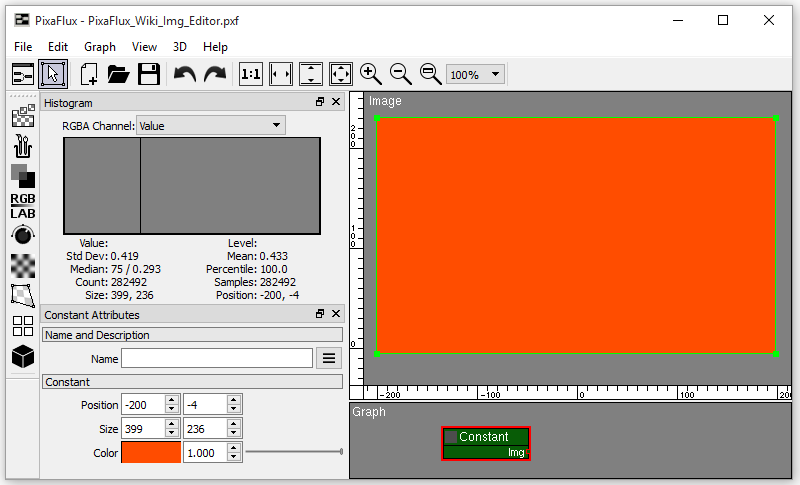The height and width of the screenshot is (485, 800).
Task: Click the orange Color swatch
Action: click(151, 453)
